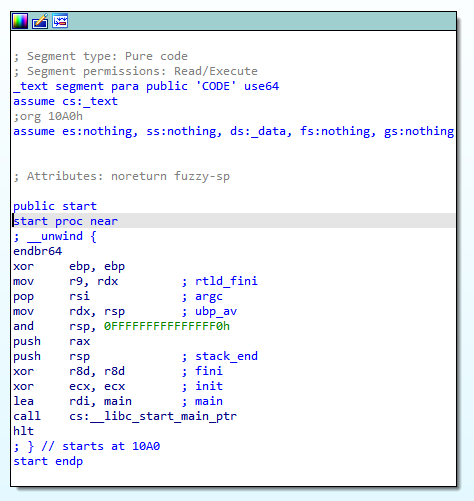The width and height of the screenshot is (474, 501).
Task: Click the 'Segment type: Pure code' comment
Action: [x=101, y=56]
